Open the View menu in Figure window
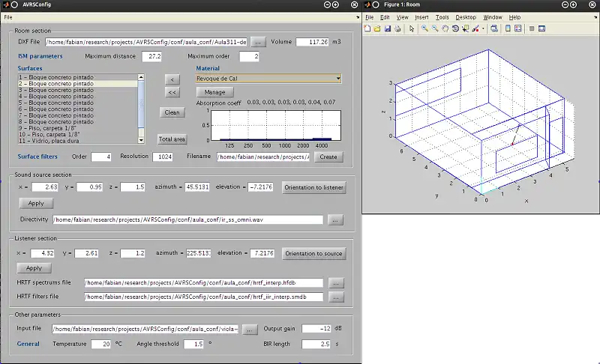600x364 pixels. [x=402, y=17]
